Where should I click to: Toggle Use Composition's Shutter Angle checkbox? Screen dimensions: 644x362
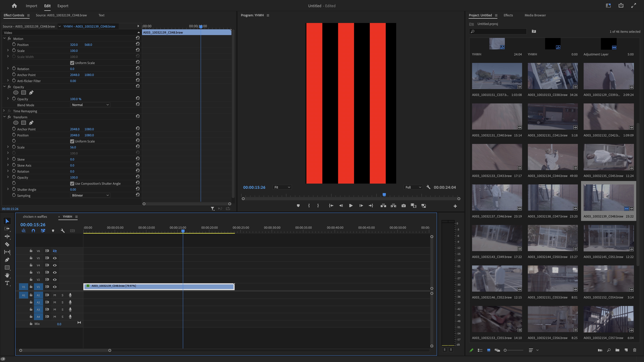pyautogui.click(x=72, y=183)
